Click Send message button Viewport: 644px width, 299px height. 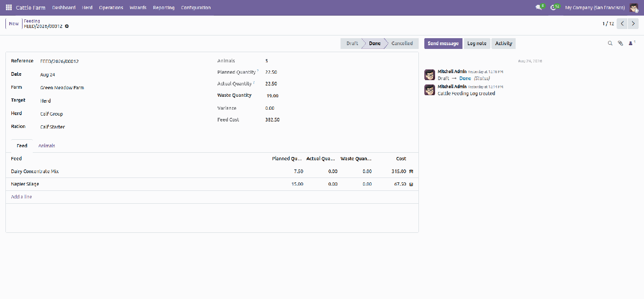443,43
